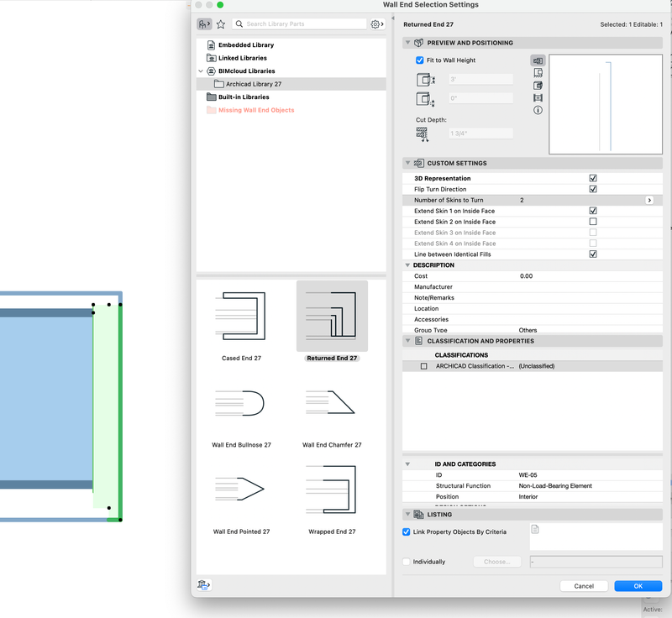This screenshot has width=672, height=618.
Task: Open library manager icon at bottom left
Action: pos(204,584)
